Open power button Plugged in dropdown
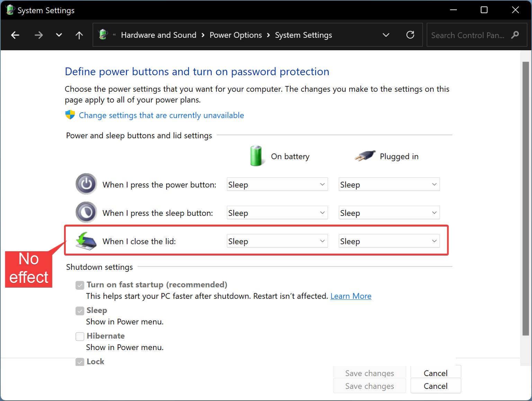Image resolution: width=532 pixels, height=401 pixels. (x=389, y=184)
